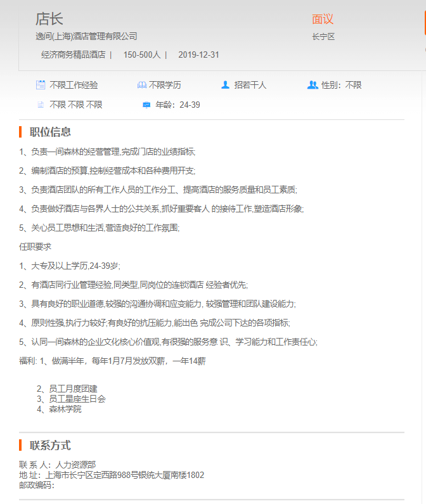The width and height of the screenshot is (426, 504).
Task: Open company page 逸间(上海)酒店管理有限公司
Action: 86,37
